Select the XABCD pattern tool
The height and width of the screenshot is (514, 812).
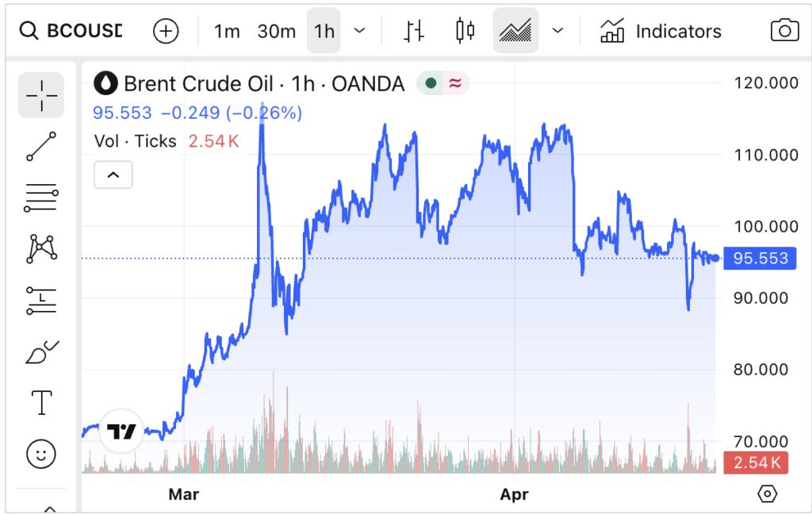click(x=41, y=249)
